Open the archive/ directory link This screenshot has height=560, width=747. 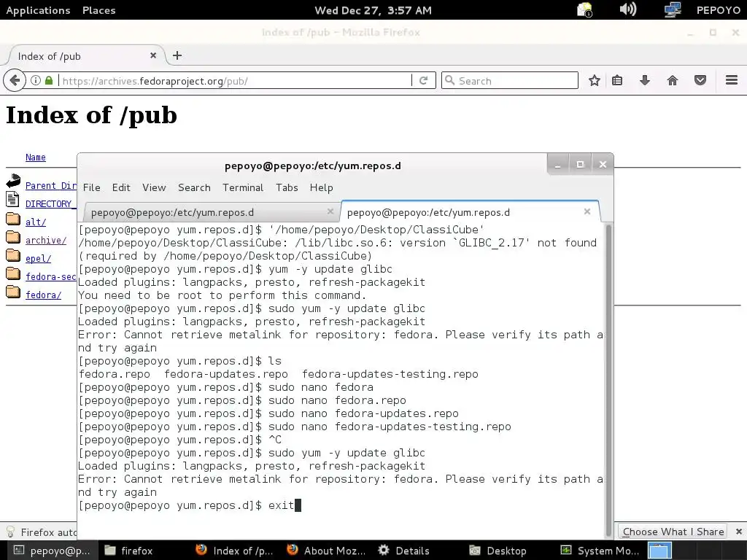point(46,240)
